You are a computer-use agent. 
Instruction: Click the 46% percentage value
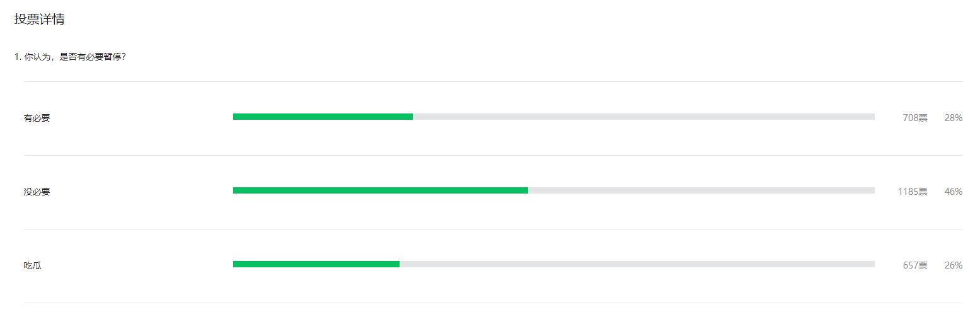(953, 192)
